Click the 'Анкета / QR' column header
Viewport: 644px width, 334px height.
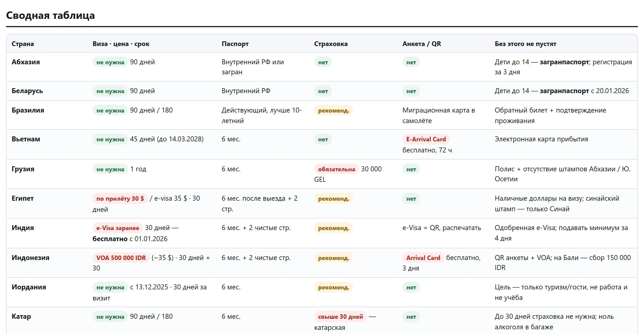coord(421,44)
